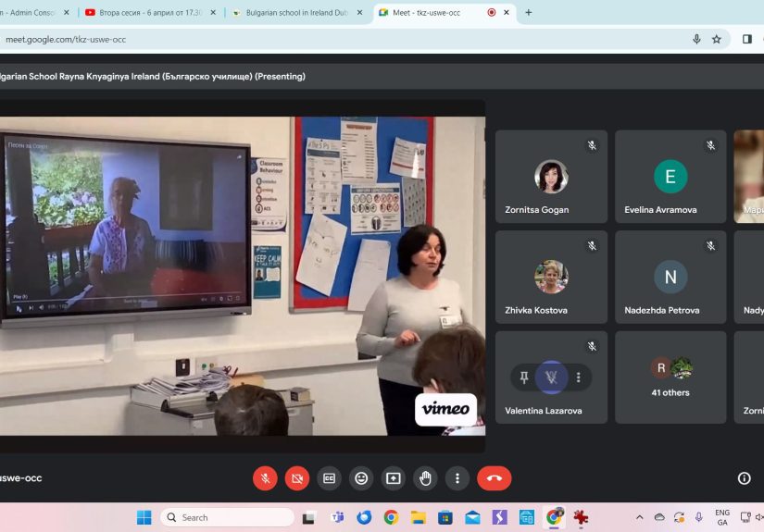Viewport: 764px width, 532px height.
Task: Open more options on Valentina Lazarova's tile
Action: 579,377
